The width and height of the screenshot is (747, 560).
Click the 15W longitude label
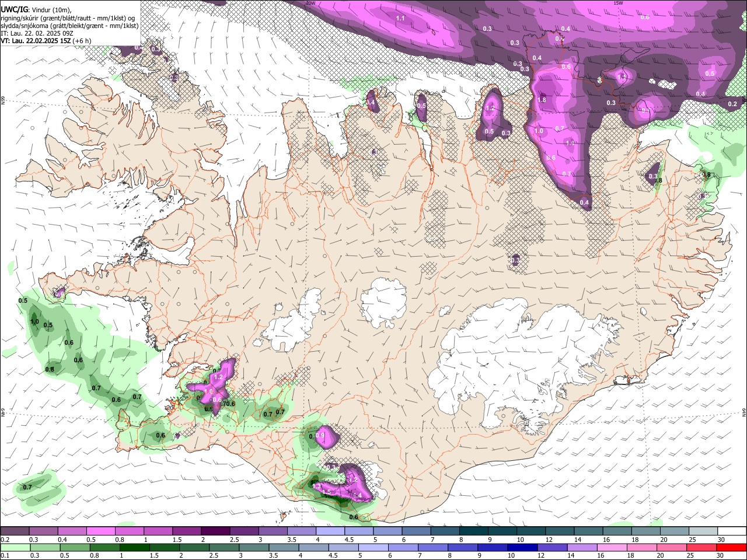[x=619, y=3]
